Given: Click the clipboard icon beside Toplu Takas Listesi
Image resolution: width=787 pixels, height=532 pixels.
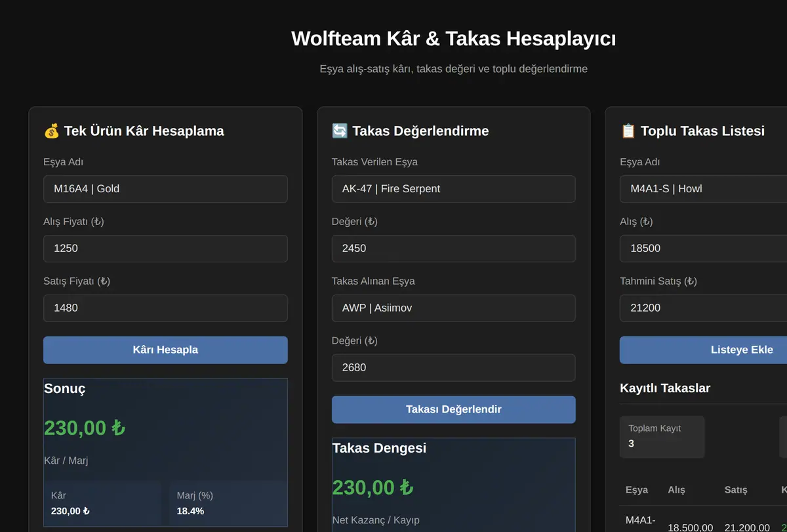Looking at the screenshot, I should [x=628, y=131].
